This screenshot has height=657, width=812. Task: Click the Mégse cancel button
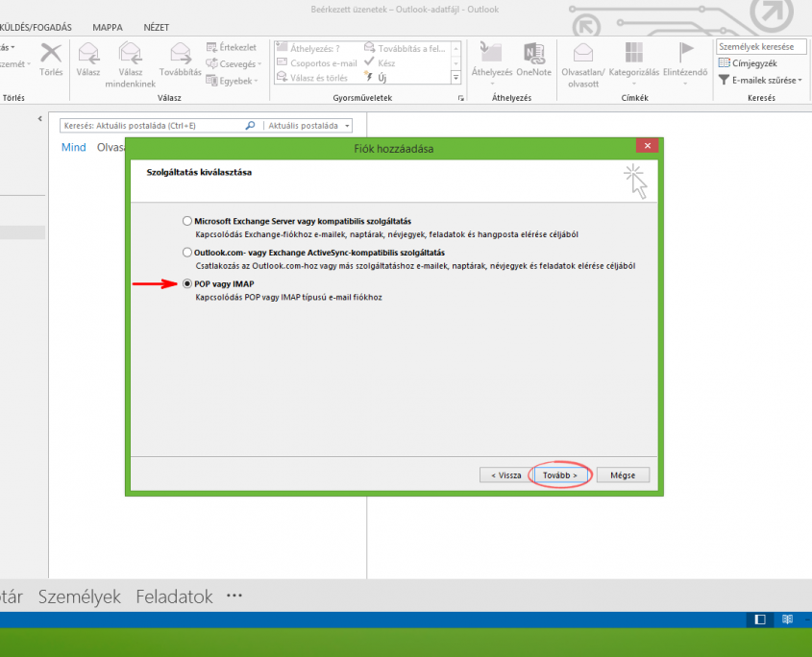(623, 474)
